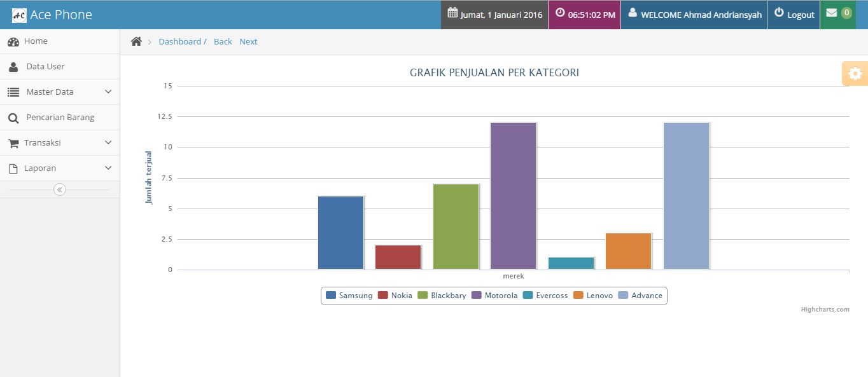Click the time 06:51:02 PM
This screenshot has width=868, height=377.
592,15
